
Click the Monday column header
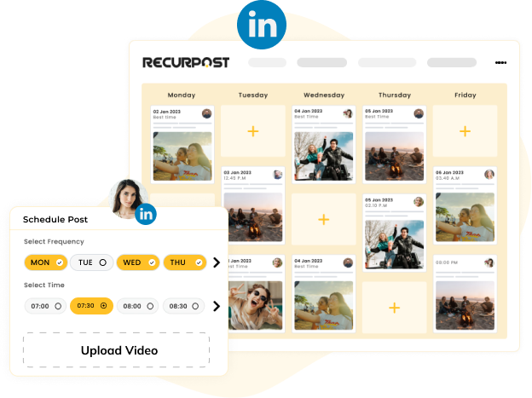182,95
